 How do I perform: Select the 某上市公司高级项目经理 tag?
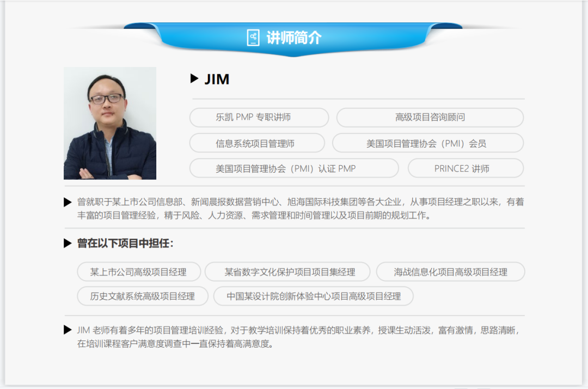(x=139, y=271)
